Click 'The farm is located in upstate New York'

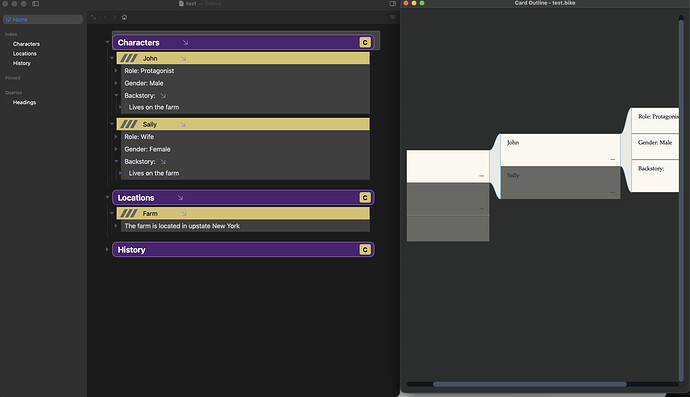point(182,226)
